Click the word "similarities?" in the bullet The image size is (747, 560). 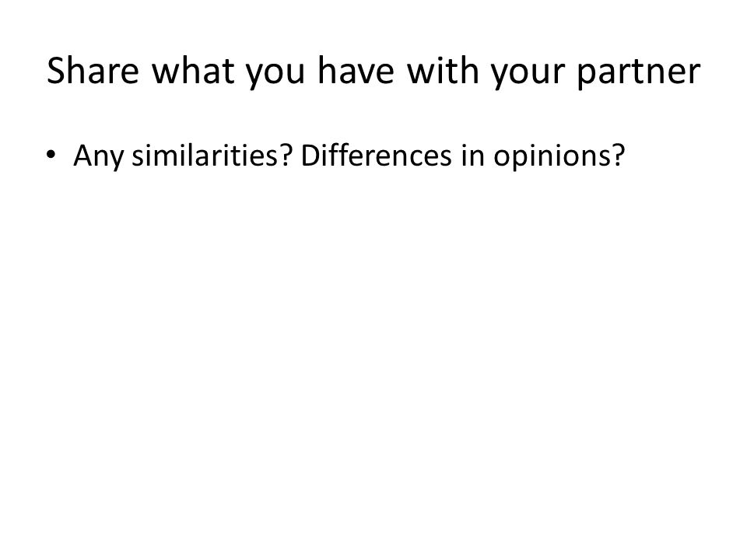[212, 155]
